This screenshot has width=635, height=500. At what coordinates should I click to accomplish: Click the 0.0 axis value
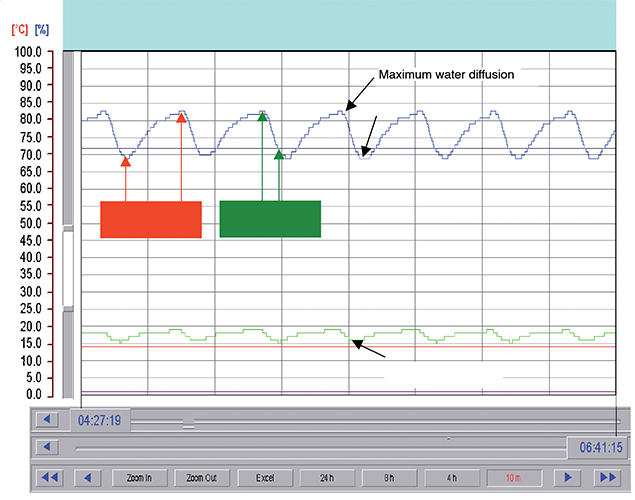click(33, 394)
